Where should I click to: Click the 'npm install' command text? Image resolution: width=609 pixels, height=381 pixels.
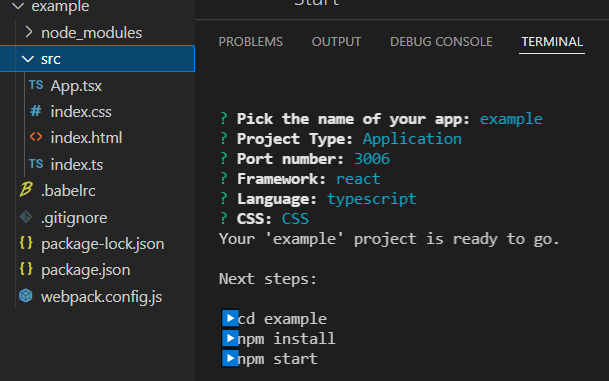pos(286,339)
